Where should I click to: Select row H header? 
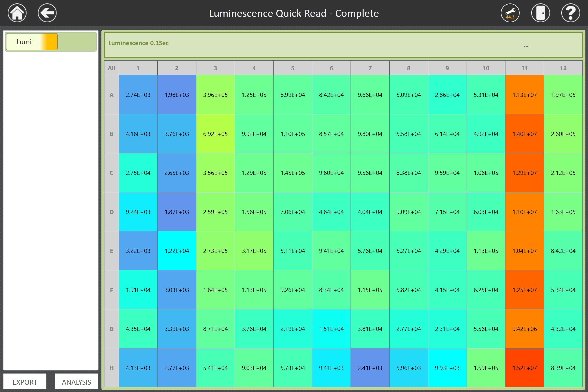point(112,368)
